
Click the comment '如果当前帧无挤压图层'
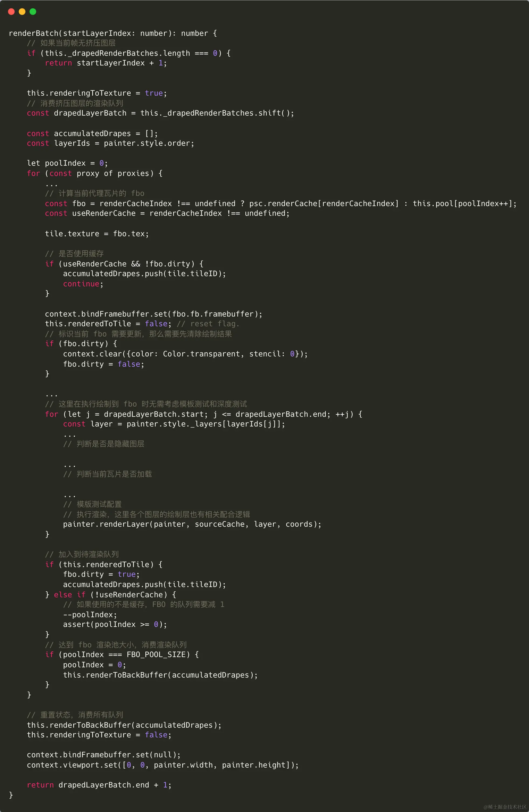71,43
